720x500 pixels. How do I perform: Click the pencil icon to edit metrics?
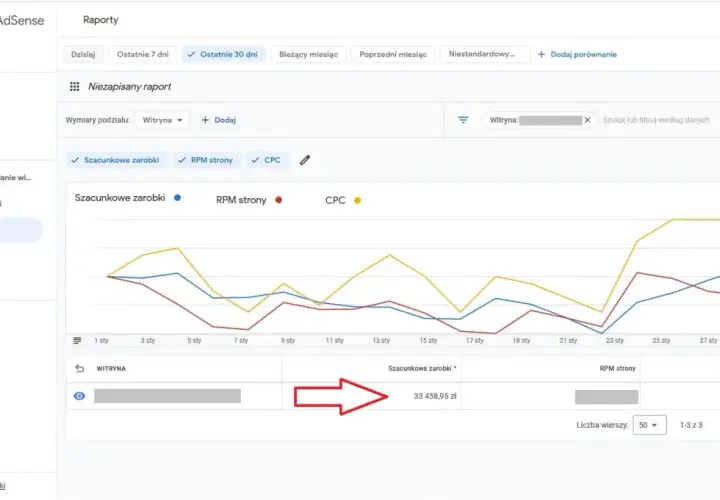[x=304, y=160]
